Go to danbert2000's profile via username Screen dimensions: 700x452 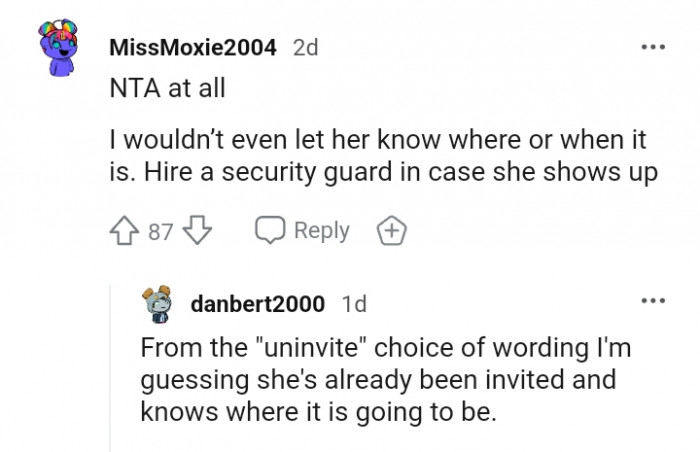(257, 303)
